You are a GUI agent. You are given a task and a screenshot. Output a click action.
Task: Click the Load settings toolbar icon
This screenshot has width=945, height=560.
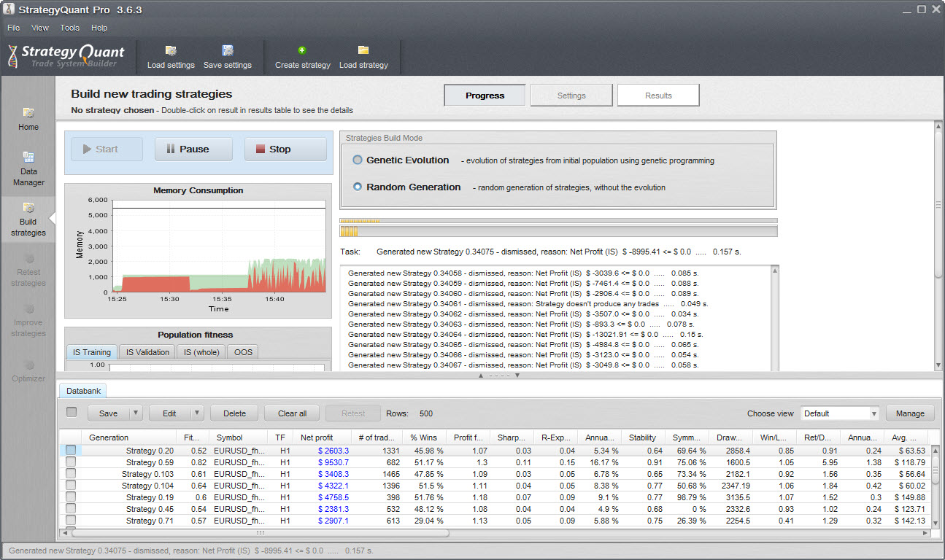pos(171,50)
